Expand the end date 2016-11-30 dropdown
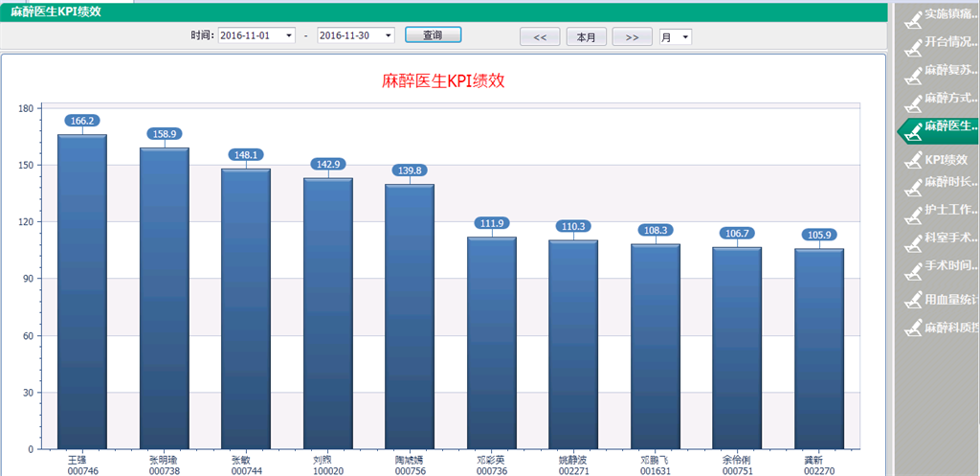980x476 pixels. [388, 35]
